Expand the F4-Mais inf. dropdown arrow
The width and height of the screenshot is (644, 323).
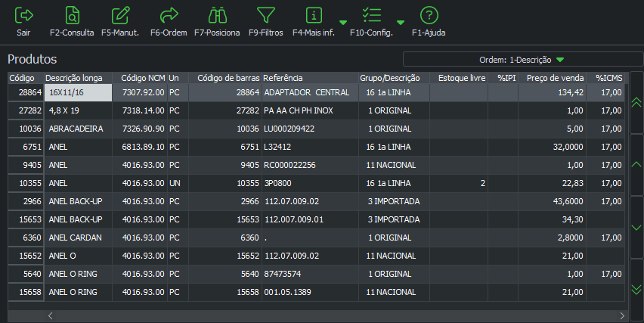click(343, 23)
